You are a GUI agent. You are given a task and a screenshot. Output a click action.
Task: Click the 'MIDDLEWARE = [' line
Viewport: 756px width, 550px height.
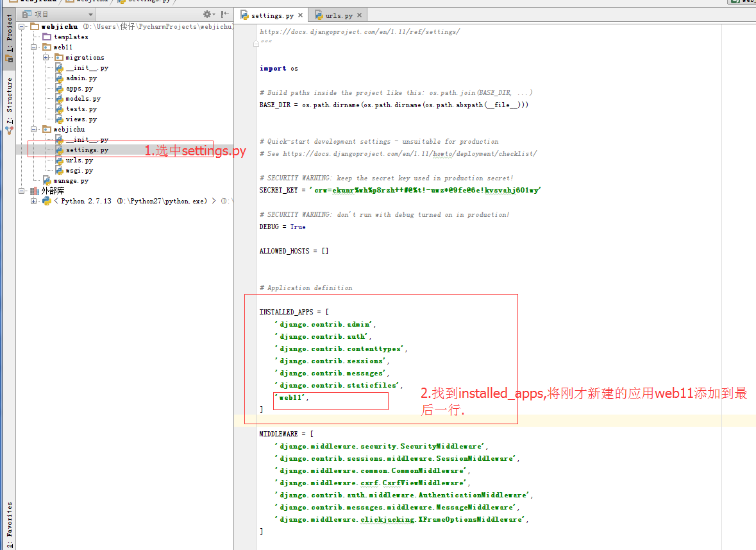point(287,434)
